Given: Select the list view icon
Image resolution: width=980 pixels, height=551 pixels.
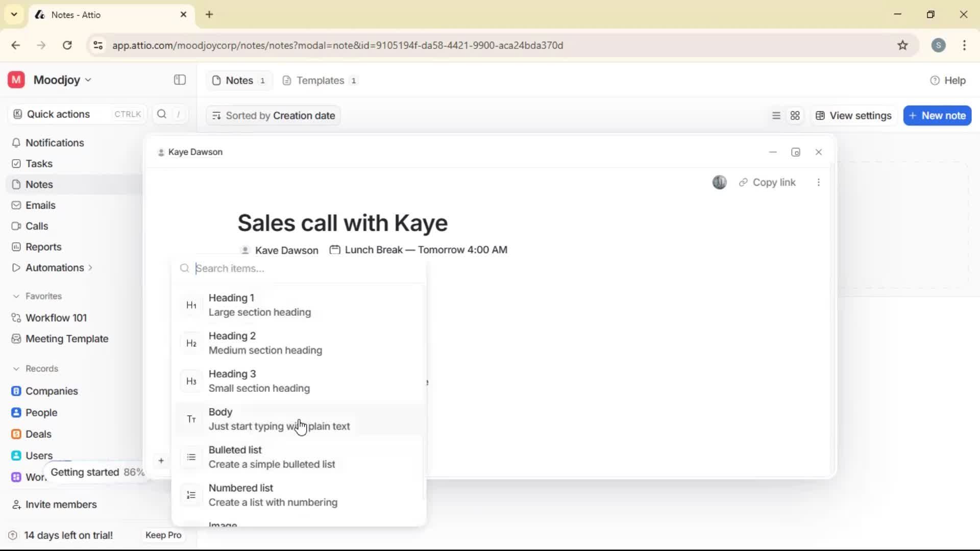Looking at the screenshot, I should [x=776, y=115].
